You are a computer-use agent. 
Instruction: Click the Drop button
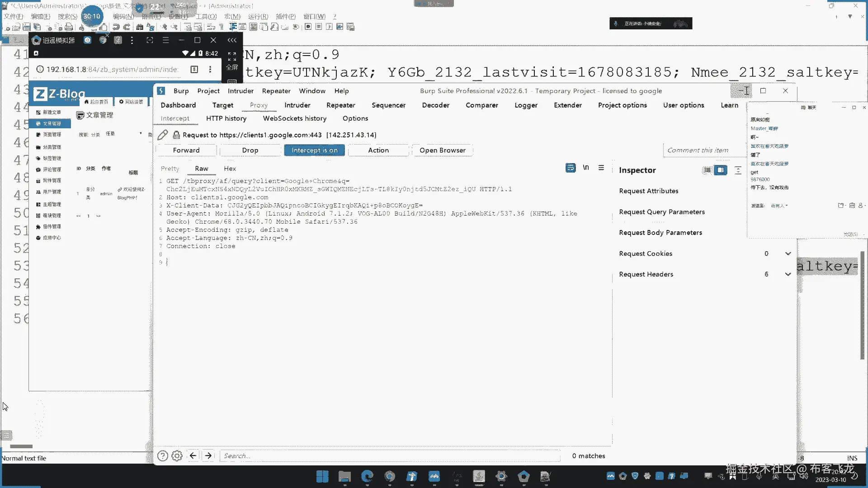pyautogui.click(x=250, y=150)
